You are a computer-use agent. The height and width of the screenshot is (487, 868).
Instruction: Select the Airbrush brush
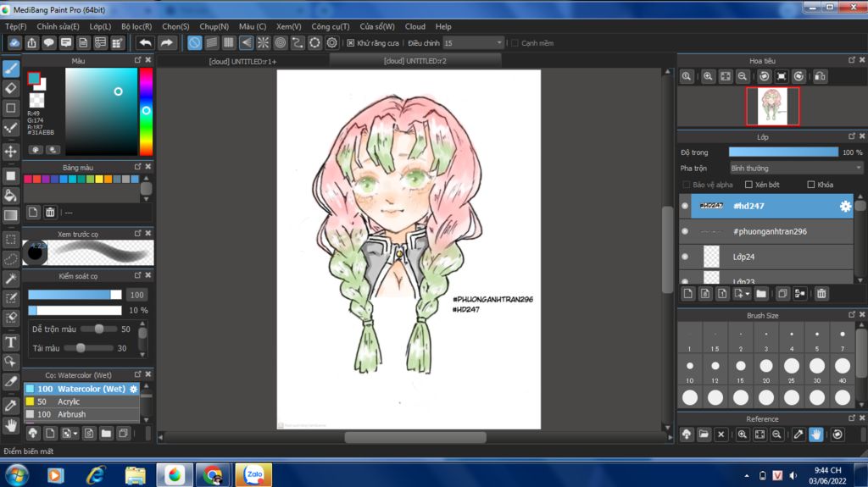[x=82, y=414]
